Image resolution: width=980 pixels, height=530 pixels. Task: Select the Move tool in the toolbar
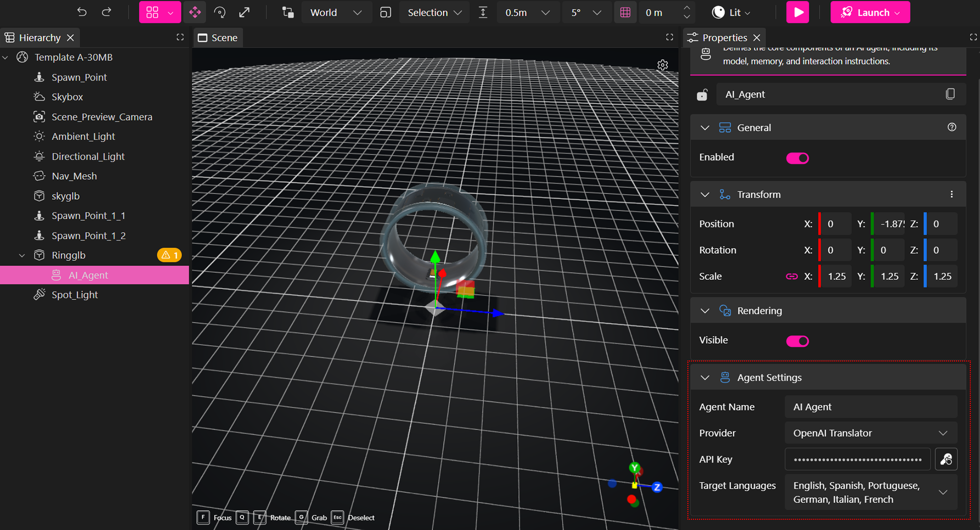[x=195, y=12]
